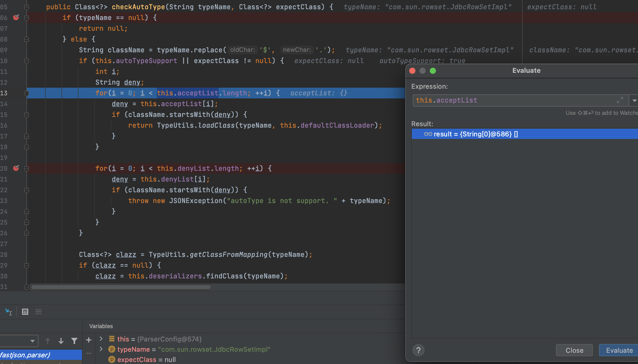Click loadClass method call on line 16

click(216, 125)
